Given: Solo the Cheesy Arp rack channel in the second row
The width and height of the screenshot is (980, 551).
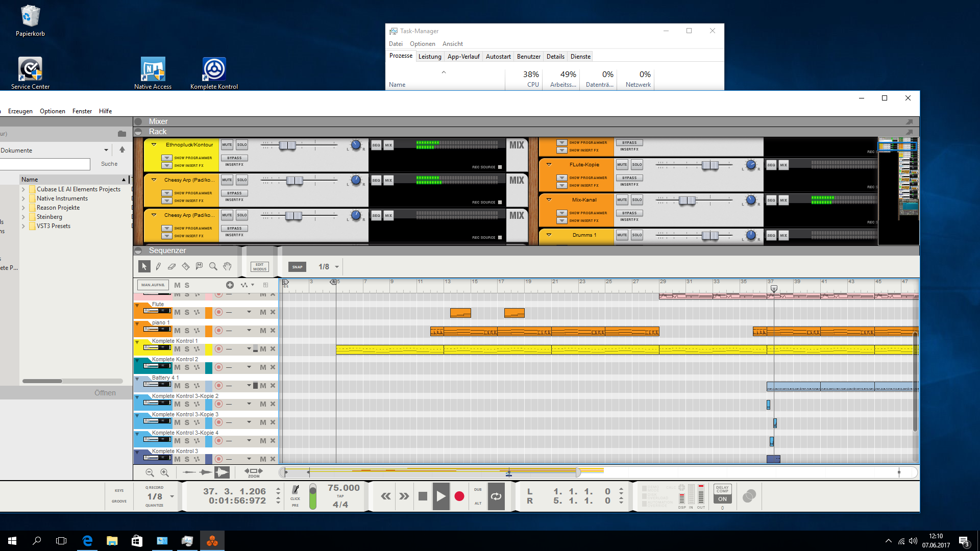Looking at the screenshot, I should (x=242, y=180).
